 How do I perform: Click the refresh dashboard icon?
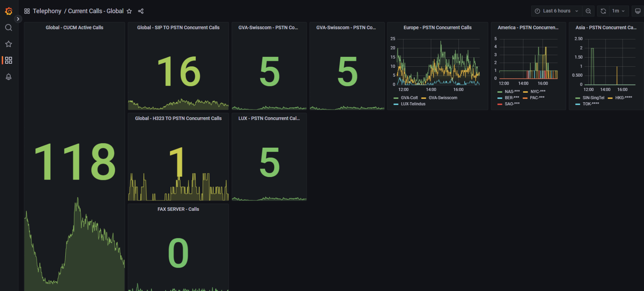point(603,11)
